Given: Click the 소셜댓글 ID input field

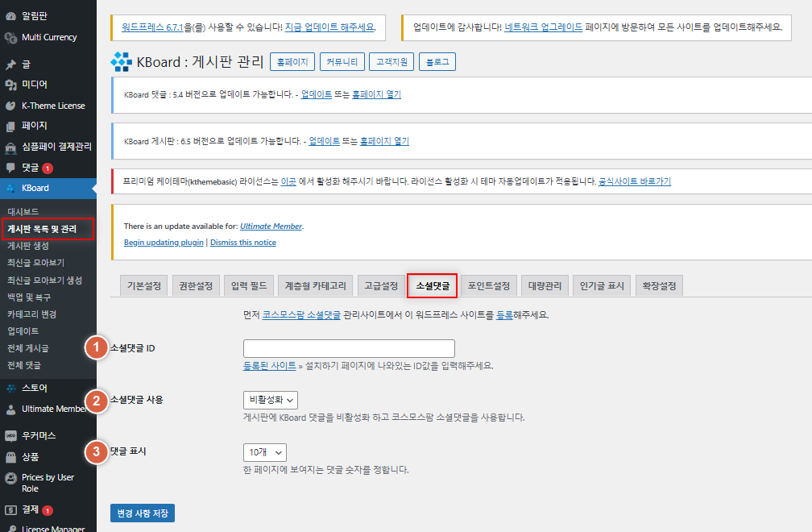Looking at the screenshot, I should pos(349,349).
